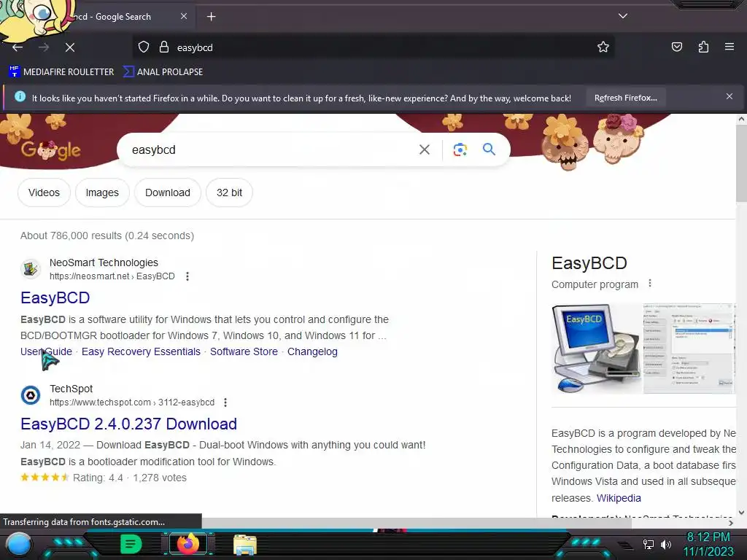Click the TechSpot URL breadcrumb text

coord(132,402)
